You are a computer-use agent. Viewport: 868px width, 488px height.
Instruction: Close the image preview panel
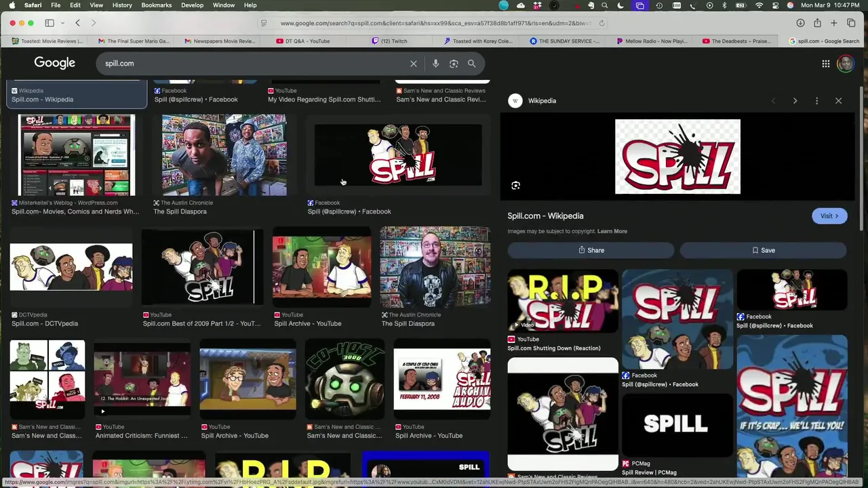(x=838, y=101)
